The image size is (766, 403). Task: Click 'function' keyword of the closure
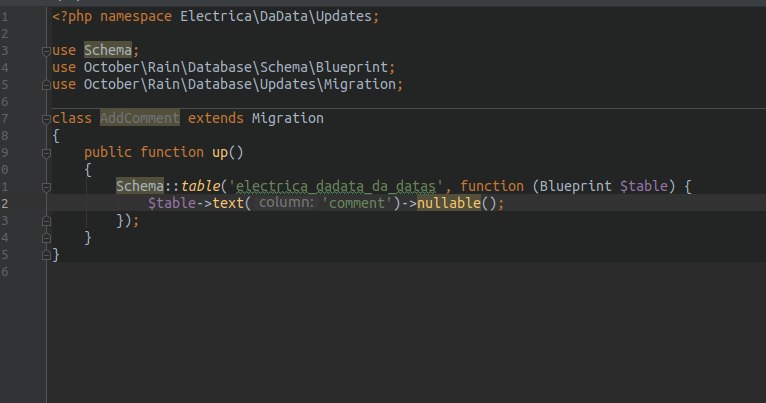pos(491,186)
